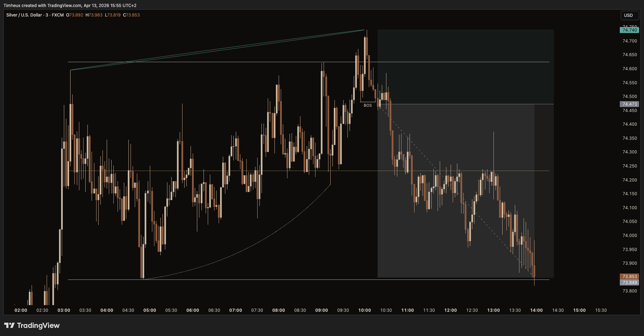Screen dimensions: 644x336
Task: Click the 14:00 label on the time axis
Action: [537, 310]
